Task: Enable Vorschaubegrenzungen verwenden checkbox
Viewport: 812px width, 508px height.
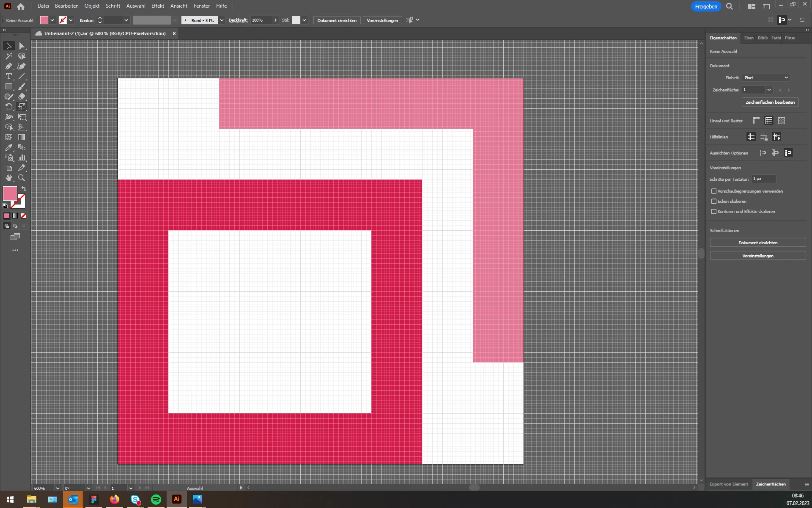Action: pyautogui.click(x=714, y=191)
